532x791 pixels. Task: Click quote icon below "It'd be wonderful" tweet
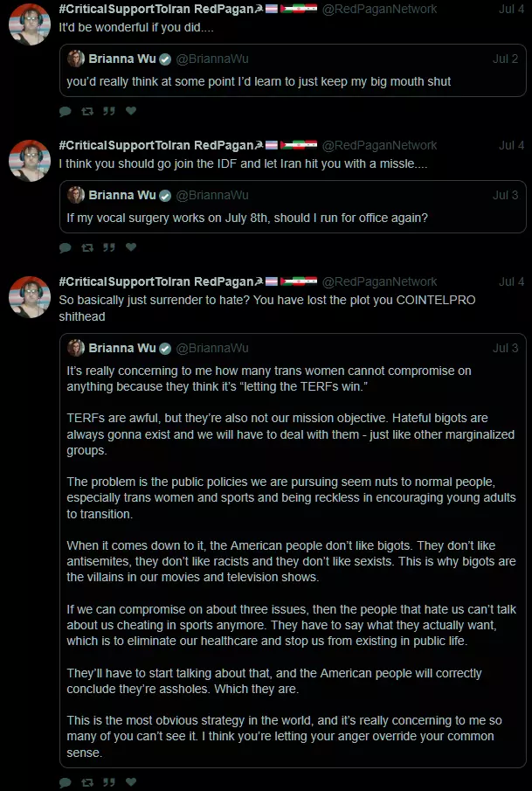(109, 111)
